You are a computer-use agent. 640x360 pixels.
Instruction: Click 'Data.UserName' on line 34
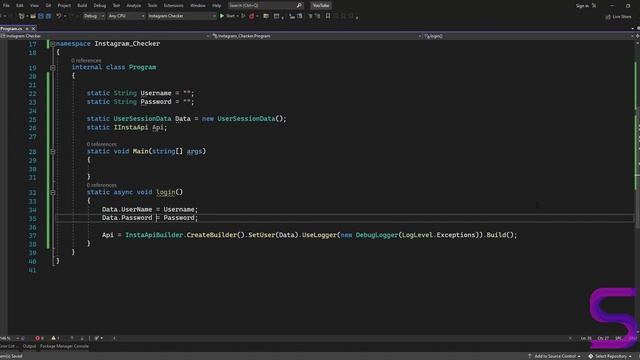click(x=127, y=209)
